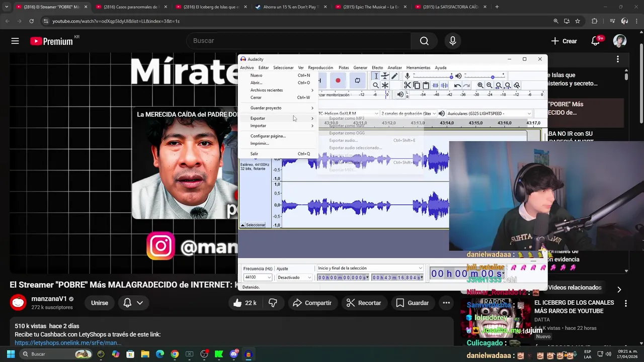Screen dimensions: 644x362
Task: Click the playback meter speaker icon
Action: (x=400, y=95)
